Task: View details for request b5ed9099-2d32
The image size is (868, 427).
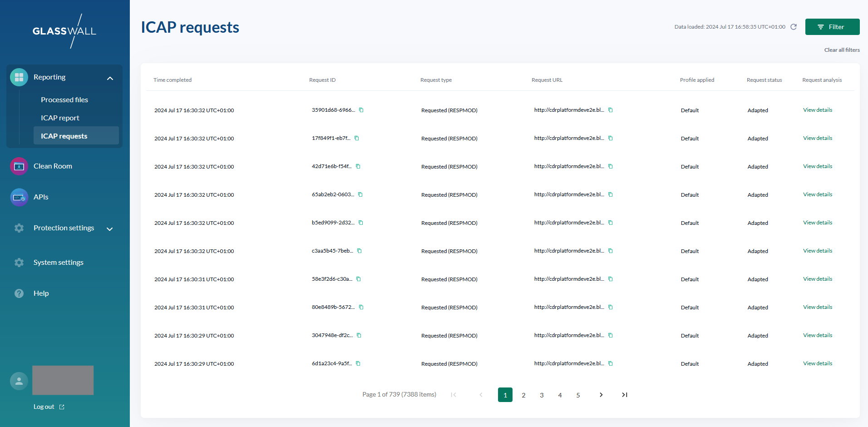Action: tap(817, 223)
